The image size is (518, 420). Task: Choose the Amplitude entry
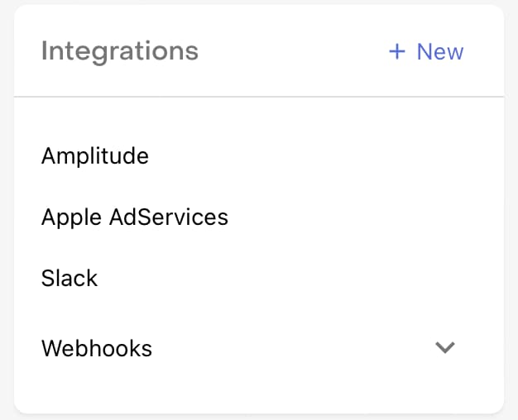(95, 155)
